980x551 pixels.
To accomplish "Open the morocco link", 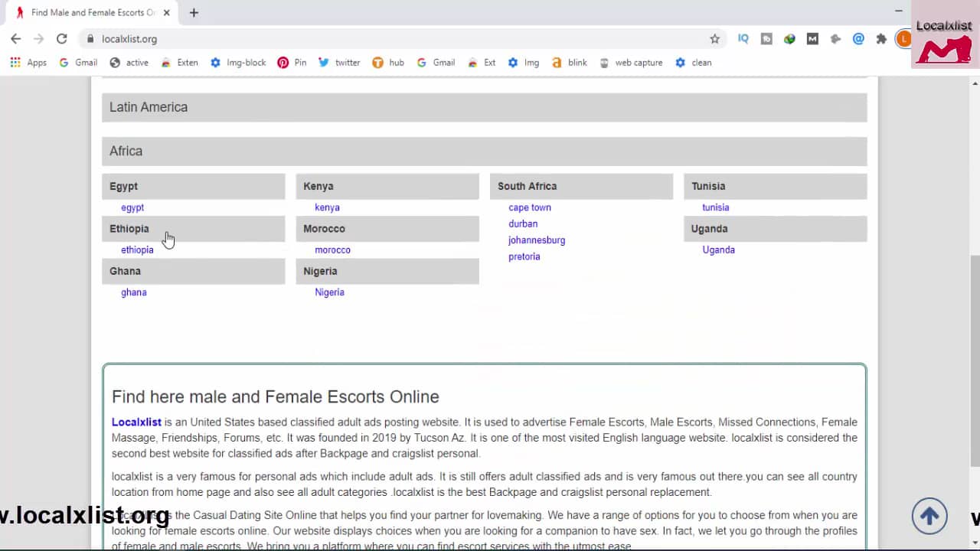I will click(x=332, y=249).
